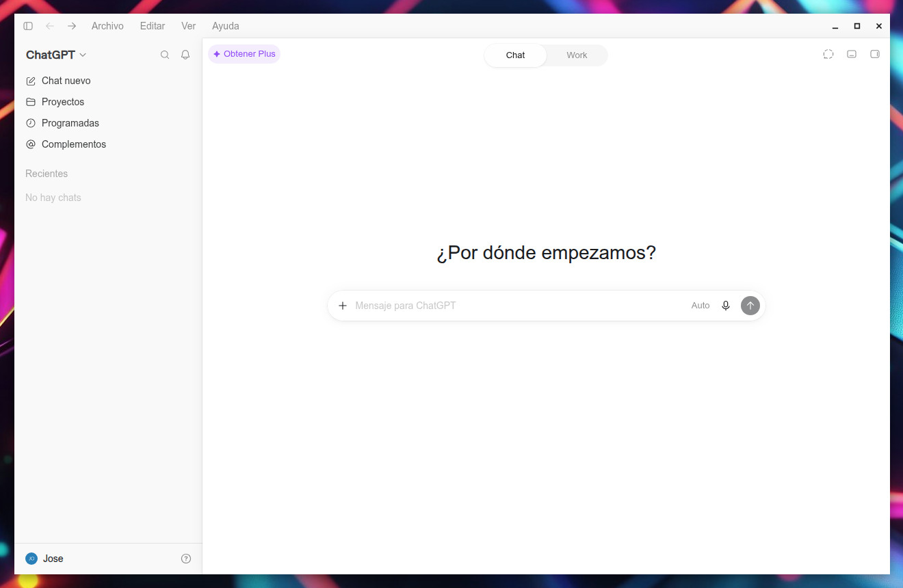903x588 pixels.
Task: Expand the ChatGPT model dropdown
Action: point(56,55)
